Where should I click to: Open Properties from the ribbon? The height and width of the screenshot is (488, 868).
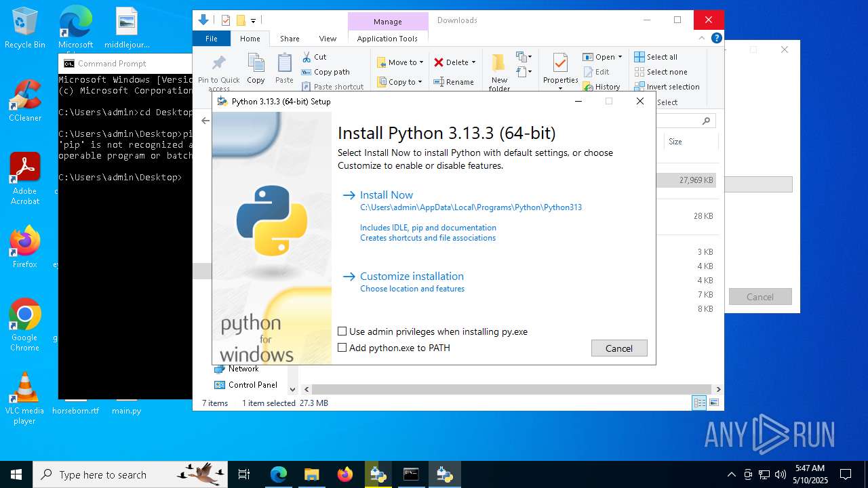click(560, 71)
